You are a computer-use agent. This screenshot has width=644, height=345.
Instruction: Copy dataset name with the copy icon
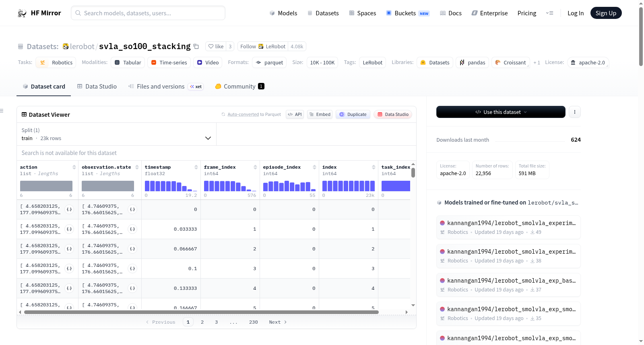click(x=196, y=46)
